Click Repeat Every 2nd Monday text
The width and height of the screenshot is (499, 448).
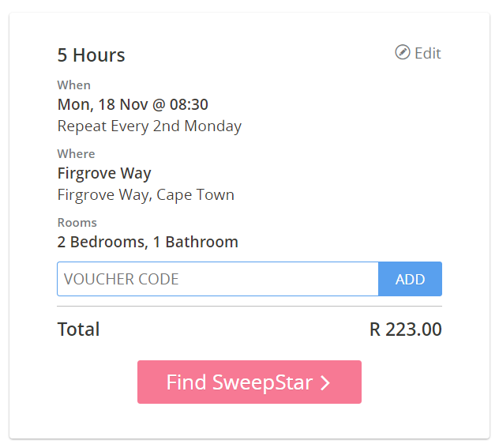tap(149, 126)
